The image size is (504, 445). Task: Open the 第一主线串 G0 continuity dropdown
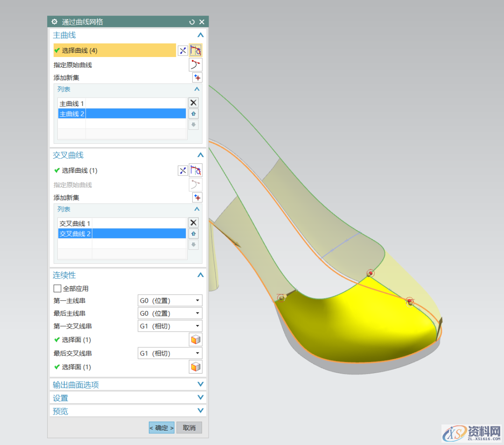point(169,300)
